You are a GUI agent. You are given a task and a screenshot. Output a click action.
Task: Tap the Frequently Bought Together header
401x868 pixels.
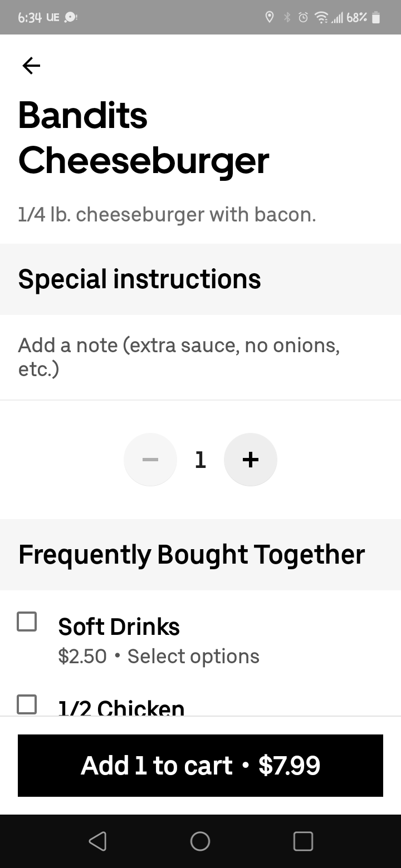192,554
